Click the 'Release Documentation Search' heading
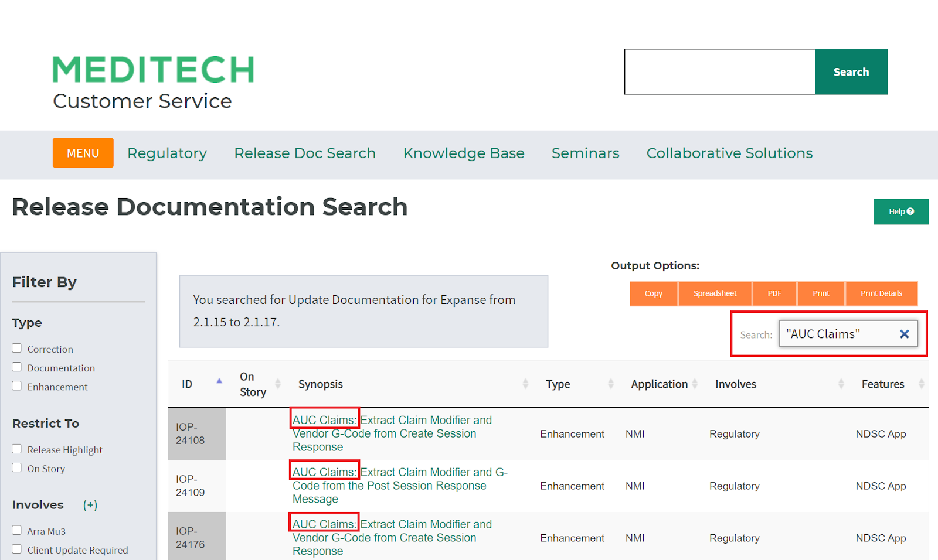 coord(210,207)
